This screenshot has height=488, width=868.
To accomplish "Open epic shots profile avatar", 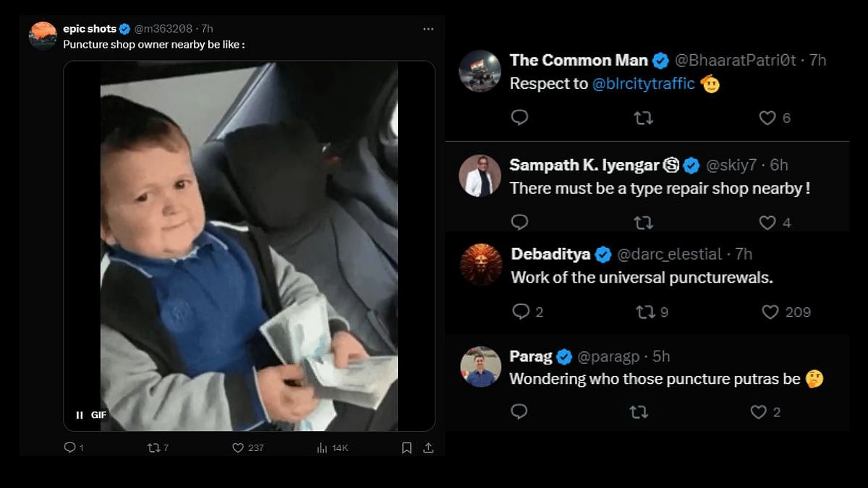I will pos(43,35).
